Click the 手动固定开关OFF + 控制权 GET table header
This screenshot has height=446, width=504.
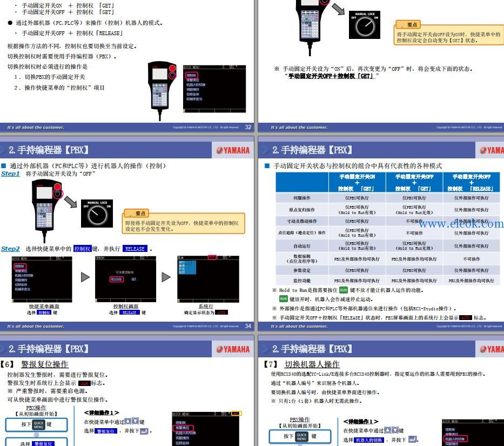click(414, 183)
